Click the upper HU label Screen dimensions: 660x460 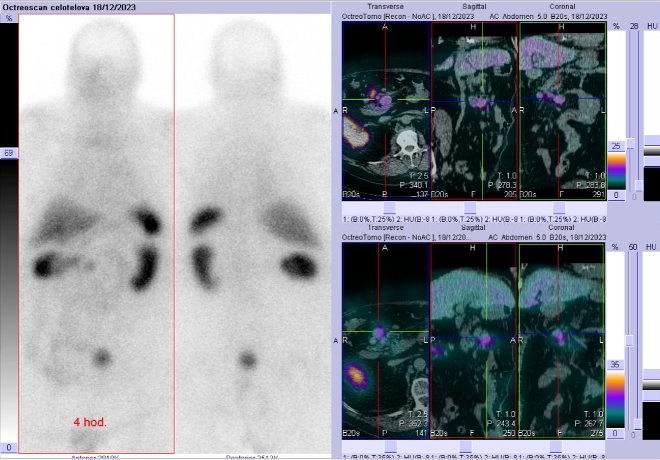point(652,26)
